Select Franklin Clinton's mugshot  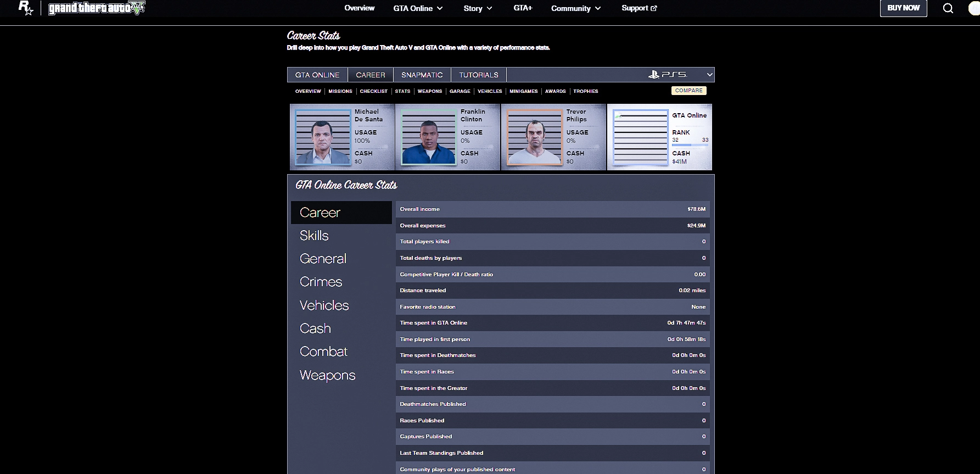[428, 137]
